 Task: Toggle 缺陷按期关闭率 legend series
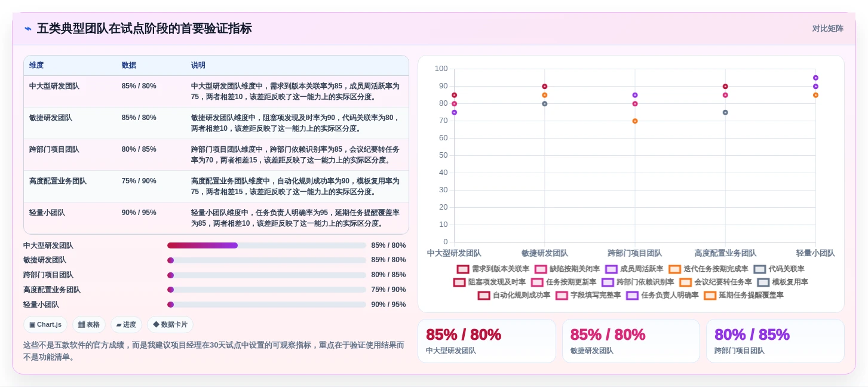pyautogui.click(x=567, y=269)
